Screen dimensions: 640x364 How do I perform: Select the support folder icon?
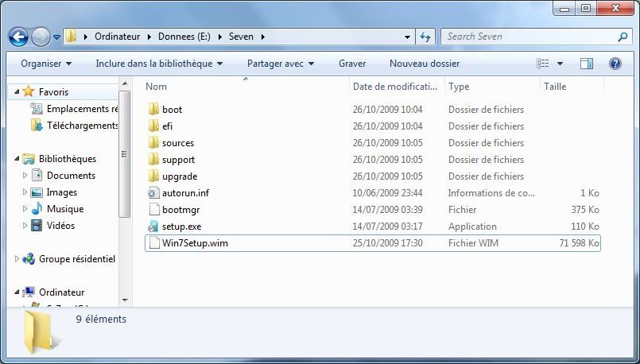pos(154,160)
